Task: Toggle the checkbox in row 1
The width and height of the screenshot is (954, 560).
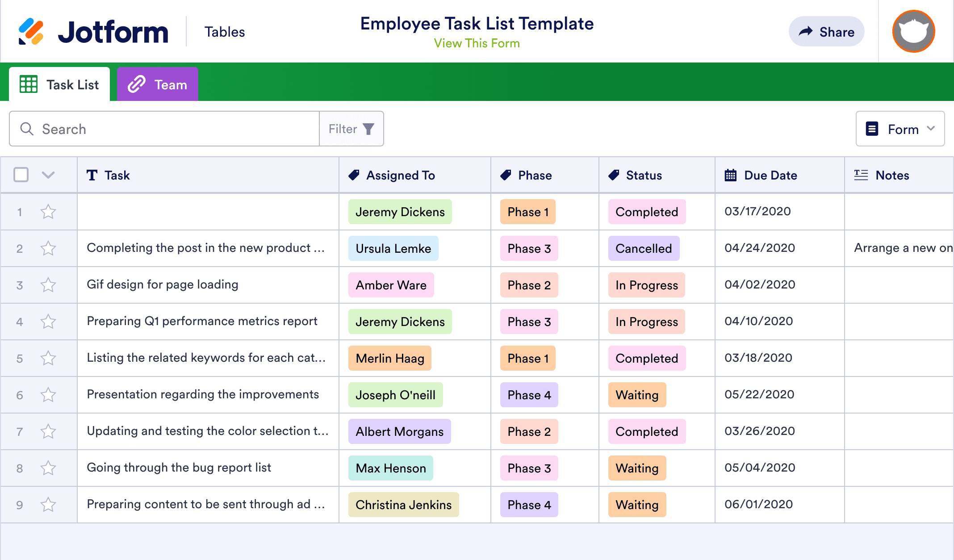Action: (20, 212)
